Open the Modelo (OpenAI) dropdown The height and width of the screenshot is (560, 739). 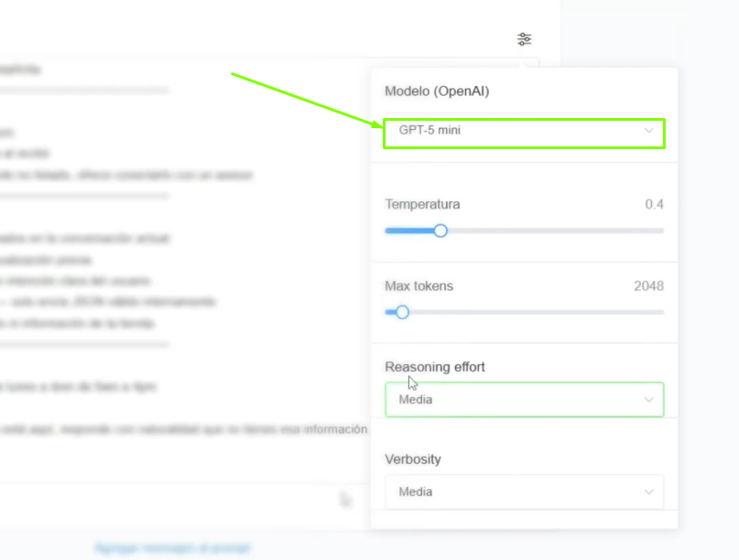click(523, 131)
